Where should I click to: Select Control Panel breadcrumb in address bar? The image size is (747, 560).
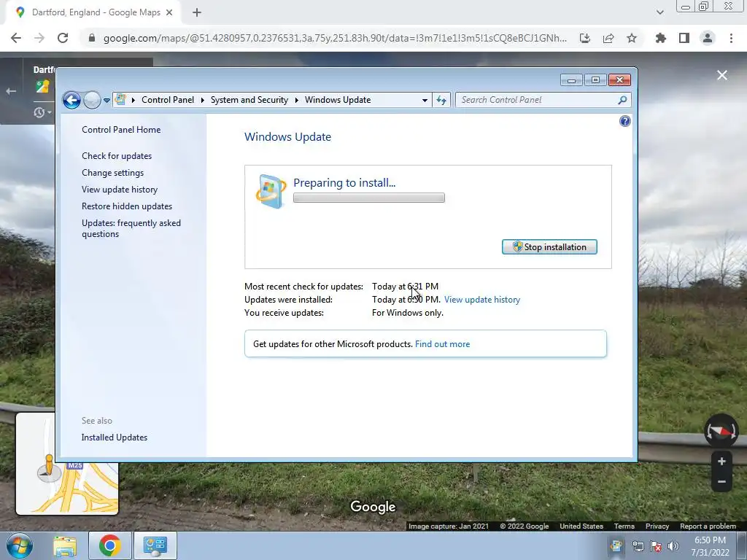pyautogui.click(x=168, y=99)
